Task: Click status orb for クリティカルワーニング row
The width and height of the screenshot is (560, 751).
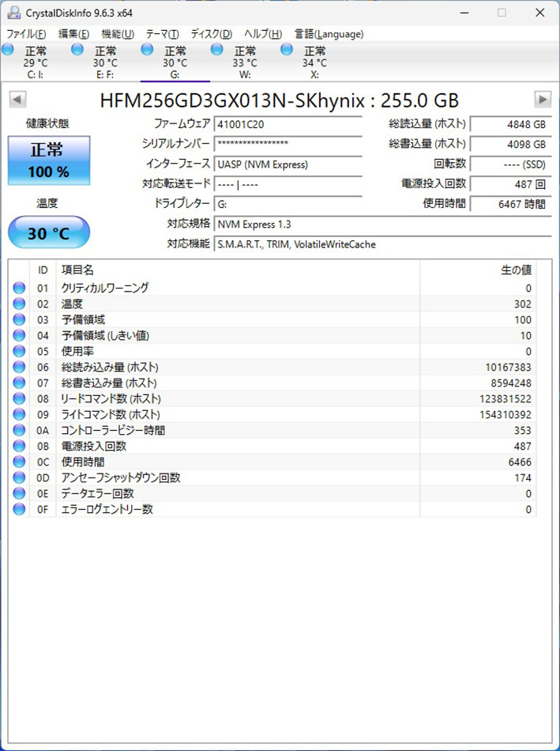Action: [x=19, y=288]
